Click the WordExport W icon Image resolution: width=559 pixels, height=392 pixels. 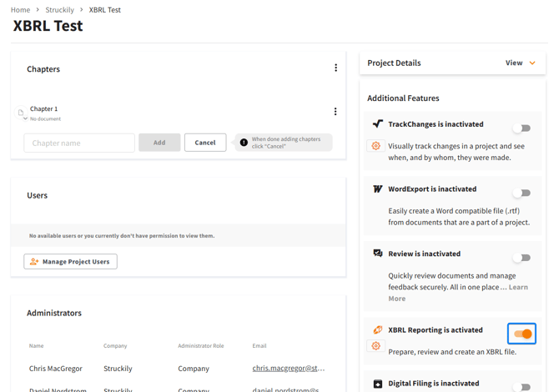pyautogui.click(x=377, y=189)
